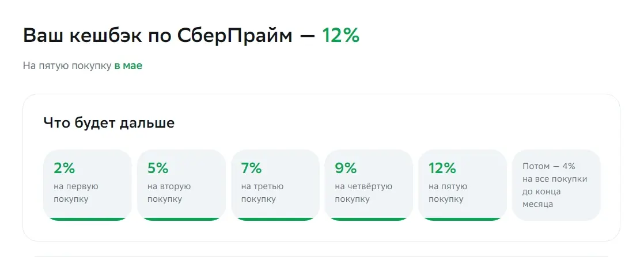Select the 12% value in the fifth purchase card

click(442, 168)
